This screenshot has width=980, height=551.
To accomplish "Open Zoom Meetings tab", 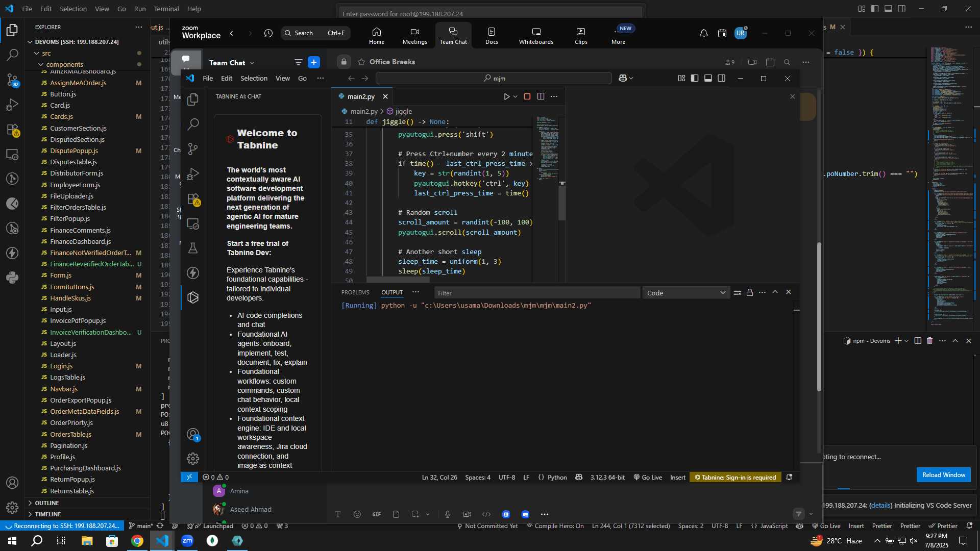I will point(414,36).
